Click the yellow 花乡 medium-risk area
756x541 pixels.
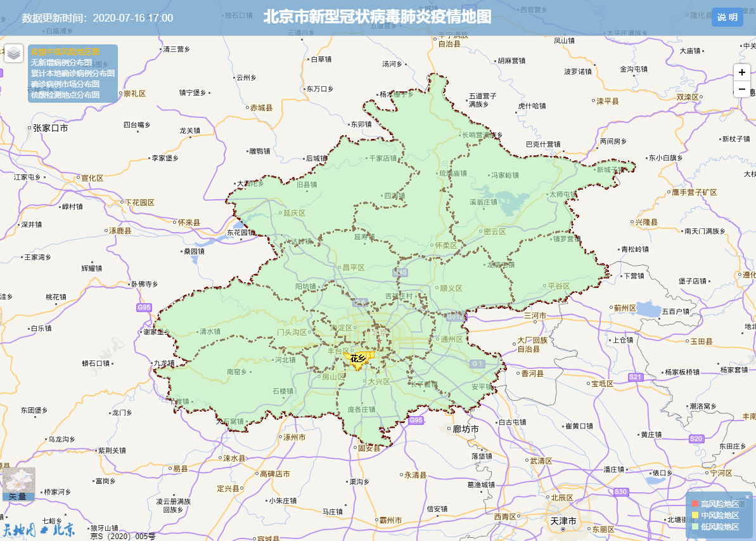coord(358,360)
